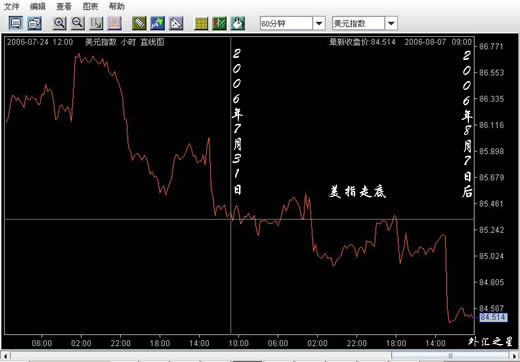Click the paint bucket color icon
This screenshot has width=520, height=362.
238,23
